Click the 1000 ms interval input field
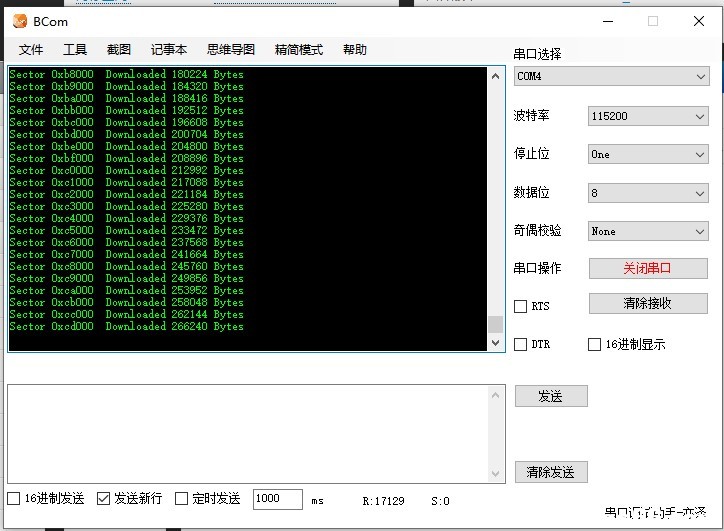Viewport: 724px width, 531px height. coord(277,499)
